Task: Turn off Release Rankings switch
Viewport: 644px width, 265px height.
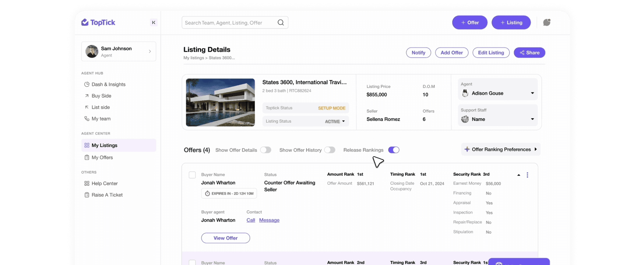Action: pos(394,150)
